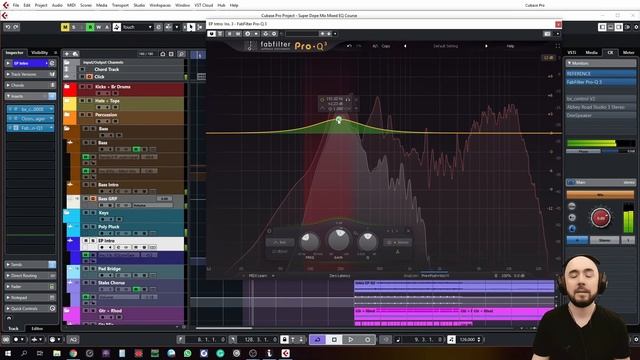Click the green EQ band node
640x360 pixels.
[339, 119]
